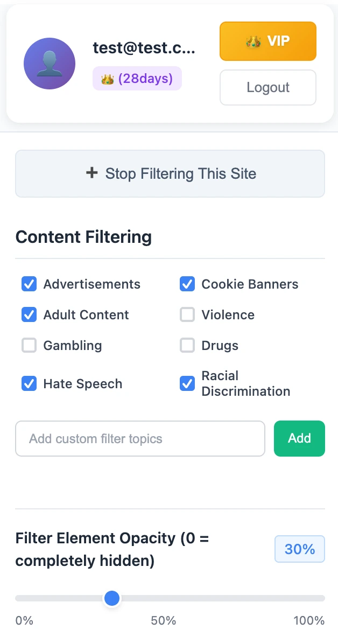Click the plus icon beside Stop Filtering This Site

(x=92, y=173)
